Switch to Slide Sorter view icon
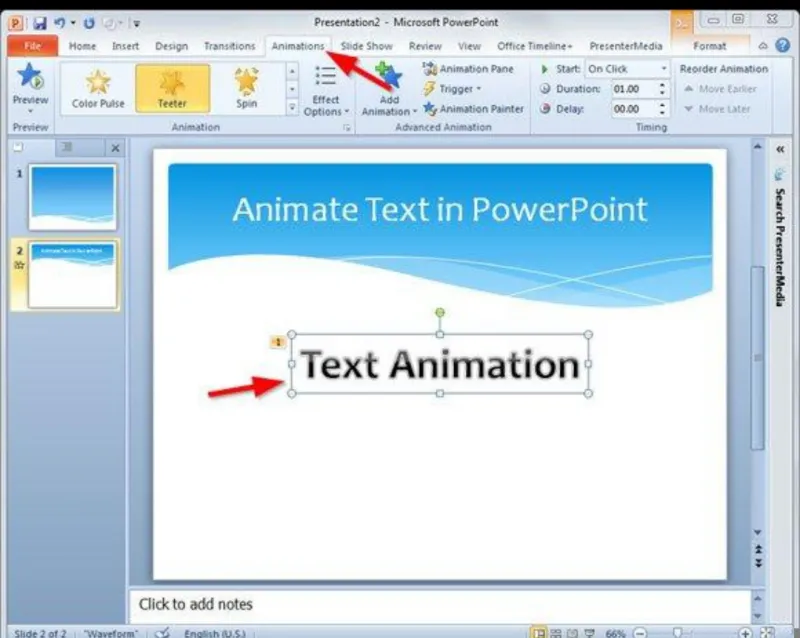800x638 pixels. pos(556,633)
